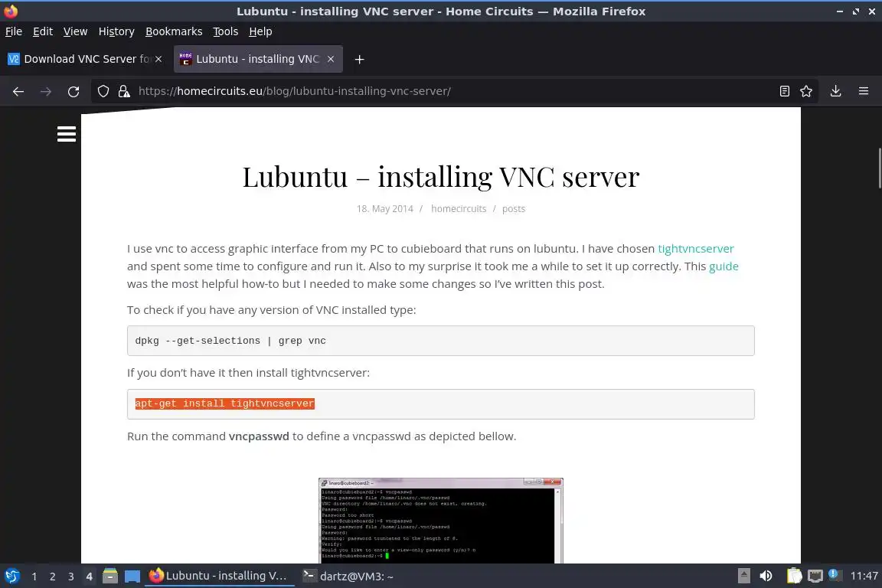The height and width of the screenshot is (588, 882).
Task: Click the bold vncpasswd word
Action: (259, 436)
